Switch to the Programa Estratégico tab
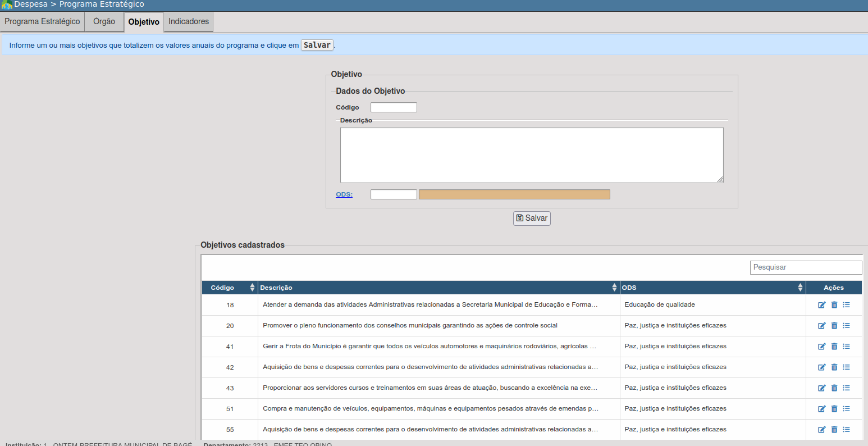 click(x=42, y=22)
